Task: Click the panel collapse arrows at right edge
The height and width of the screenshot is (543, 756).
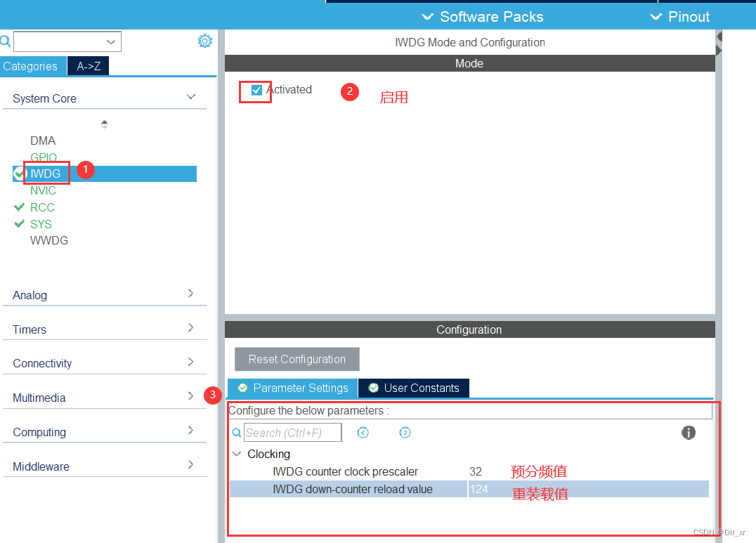Action: pyautogui.click(x=719, y=44)
